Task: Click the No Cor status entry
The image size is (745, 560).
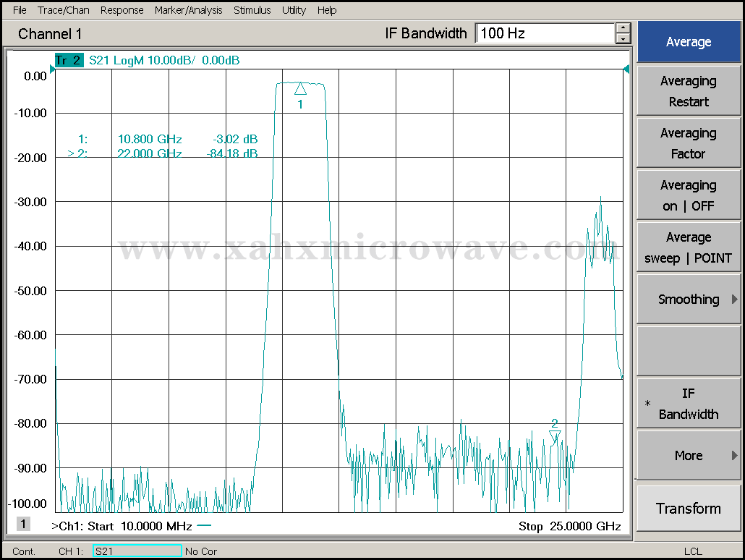Action: pyautogui.click(x=201, y=551)
